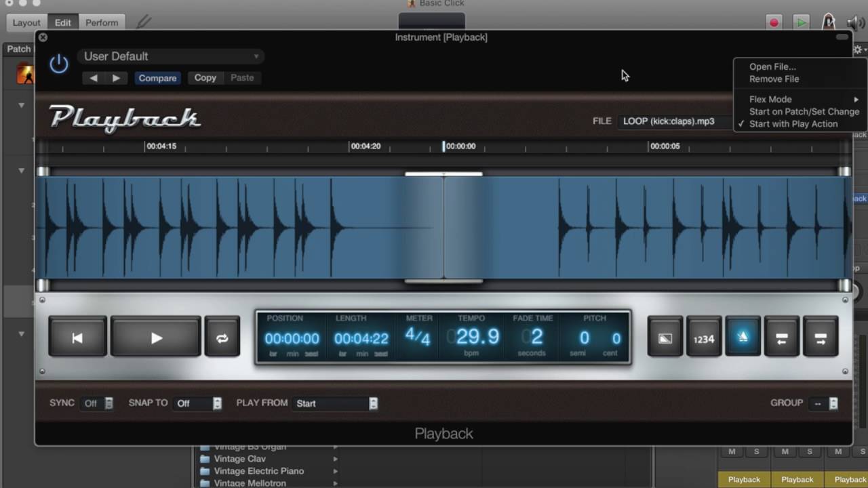Screen dimensions: 868x488
Task: Disable the lit metronome click button
Action: point(743,338)
